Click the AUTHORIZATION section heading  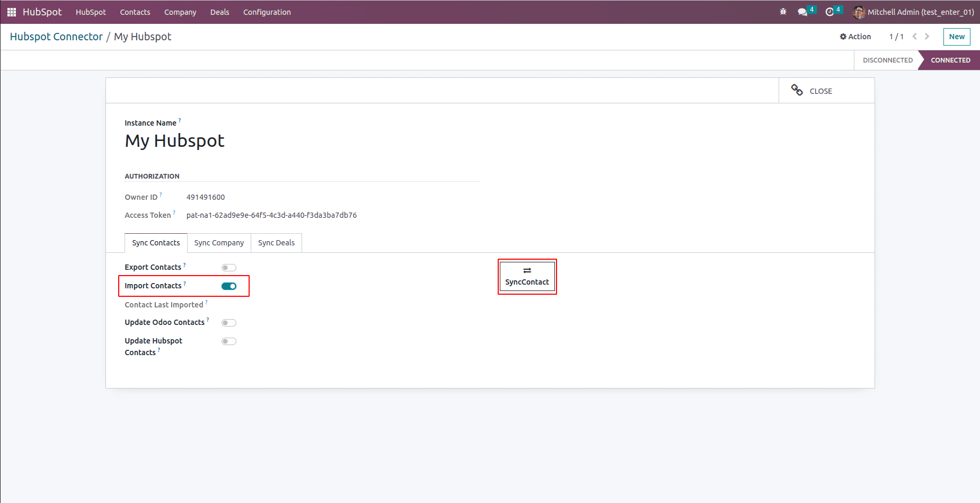click(152, 176)
